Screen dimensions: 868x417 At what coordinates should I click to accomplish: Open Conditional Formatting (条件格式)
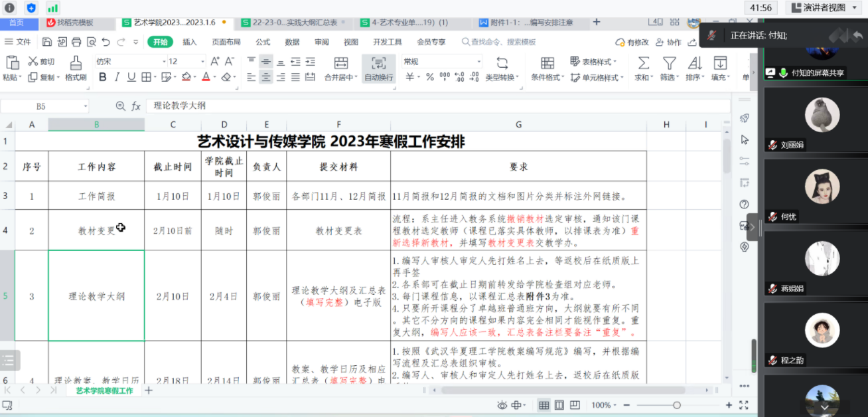[547, 63]
